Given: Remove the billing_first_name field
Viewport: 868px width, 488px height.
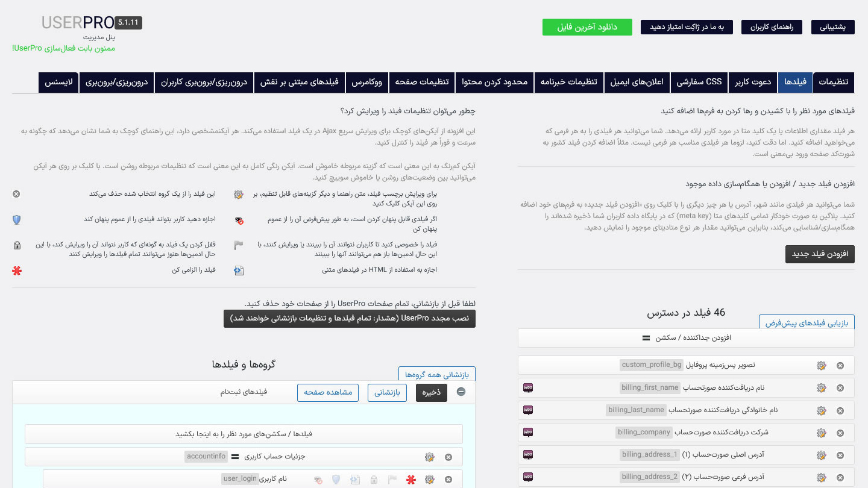Looking at the screenshot, I should click(840, 388).
